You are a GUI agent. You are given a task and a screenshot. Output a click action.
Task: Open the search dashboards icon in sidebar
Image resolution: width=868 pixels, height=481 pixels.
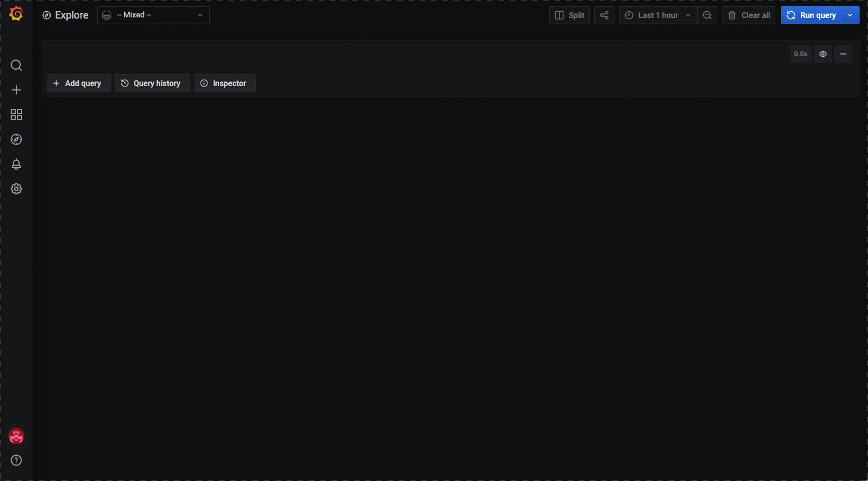coord(16,65)
